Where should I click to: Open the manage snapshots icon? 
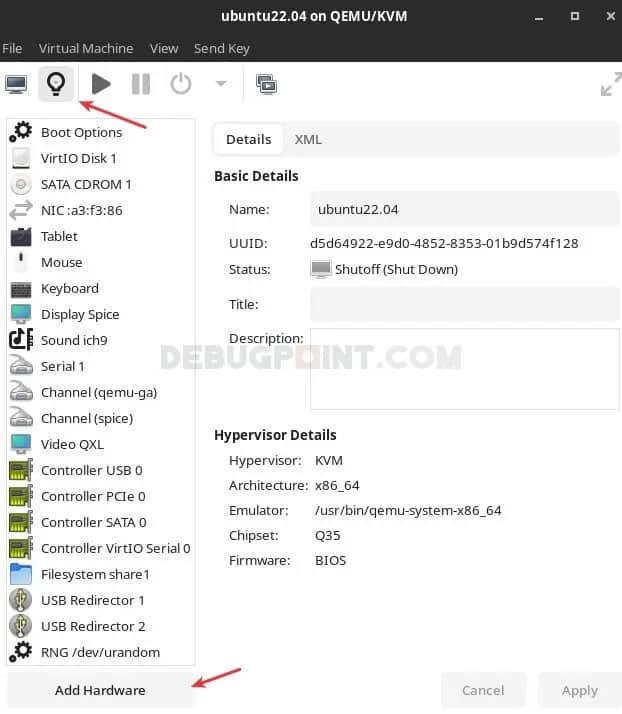(266, 84)
